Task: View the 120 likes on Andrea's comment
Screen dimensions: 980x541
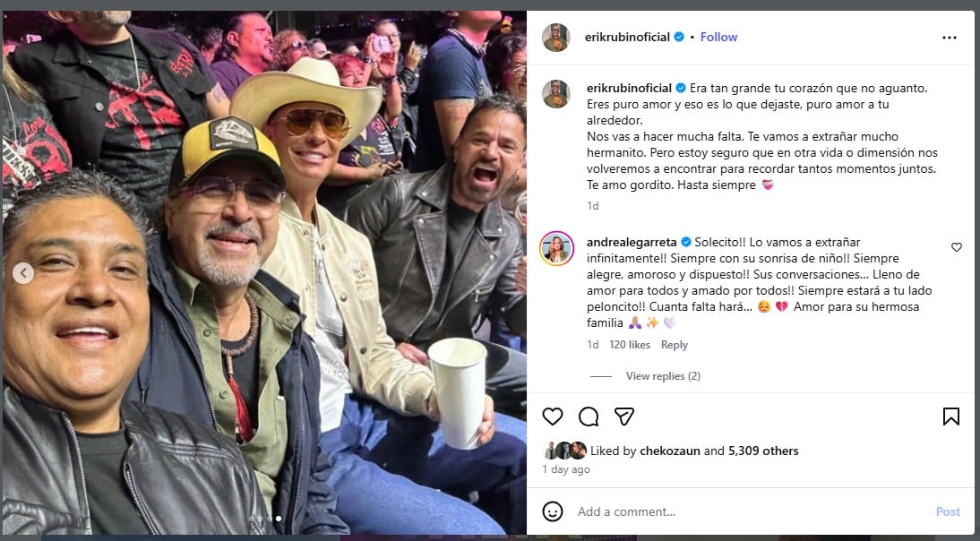Action: [x=630, y=344]
